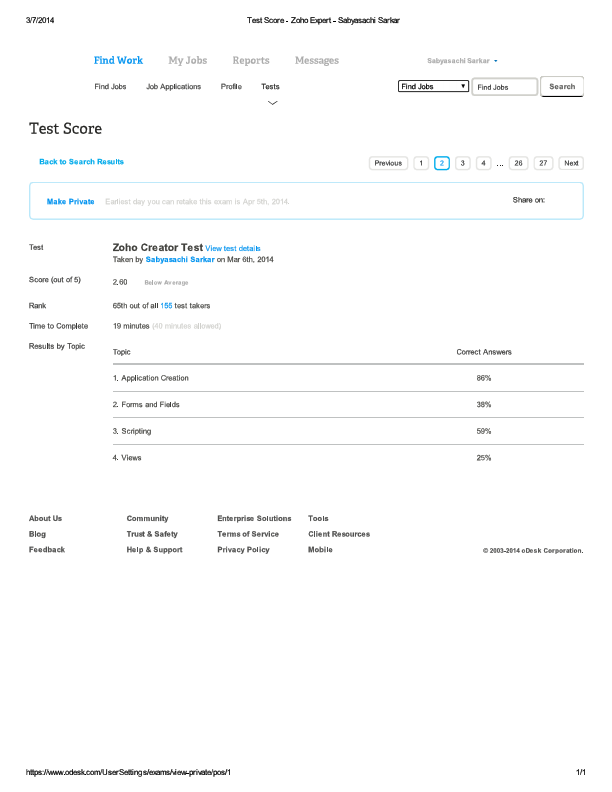Open the Trust & Safety footer link

(152, 534)
